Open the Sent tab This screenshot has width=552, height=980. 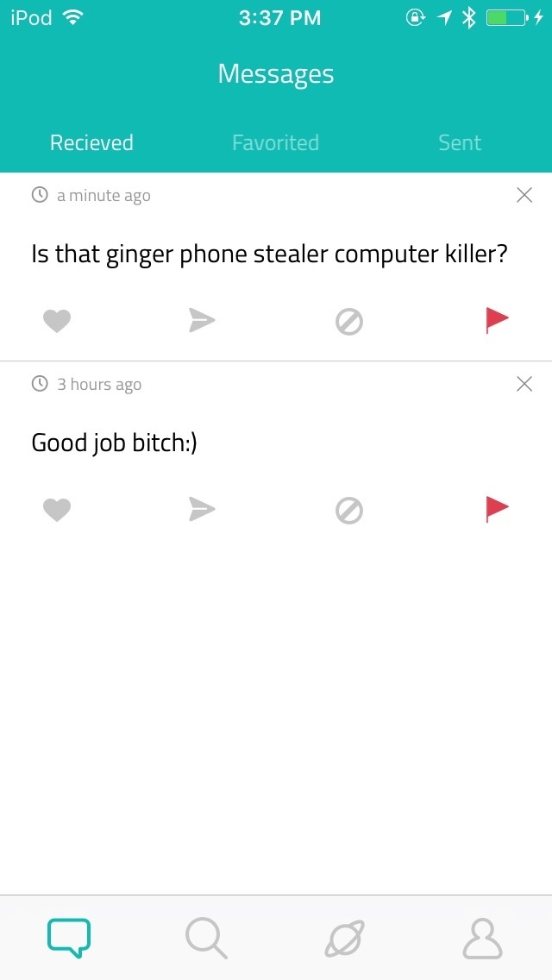[460, 142]
